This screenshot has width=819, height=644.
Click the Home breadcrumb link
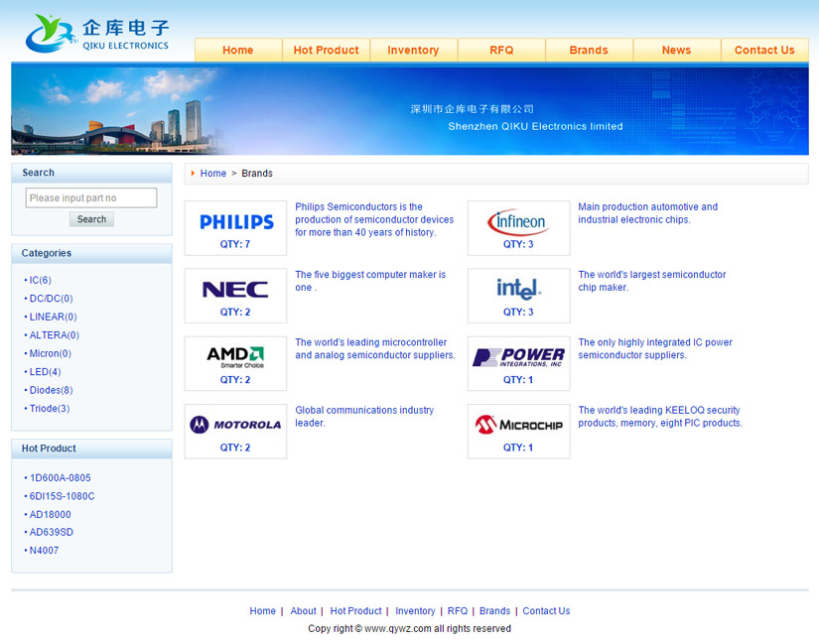tap(213, 174)
